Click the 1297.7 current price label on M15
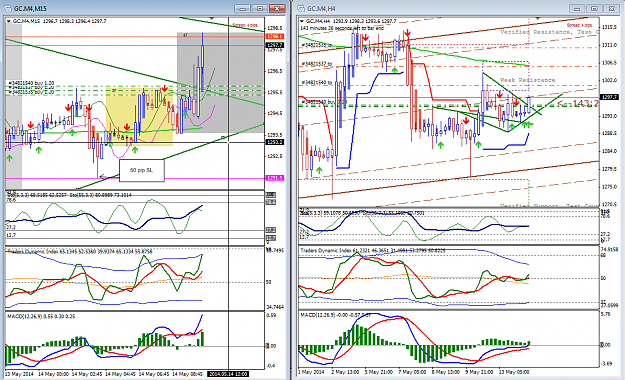The width and height of the screenshot is (625, 380). pos(274,45)
